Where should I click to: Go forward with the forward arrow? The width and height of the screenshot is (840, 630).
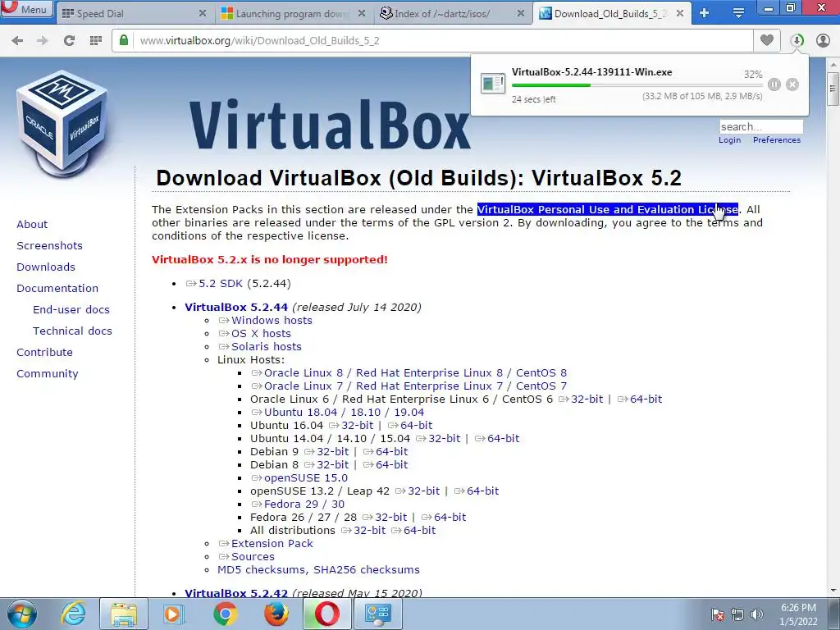tap(43, 41)
